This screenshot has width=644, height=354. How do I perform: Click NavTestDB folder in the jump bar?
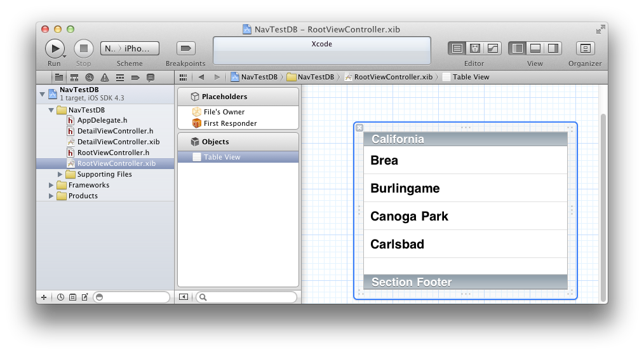[311, 77]
